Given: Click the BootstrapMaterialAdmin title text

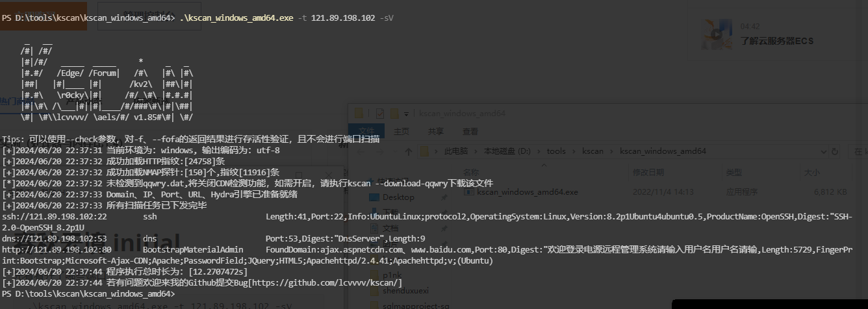Looking at the screenshot, I should (193, 249).
